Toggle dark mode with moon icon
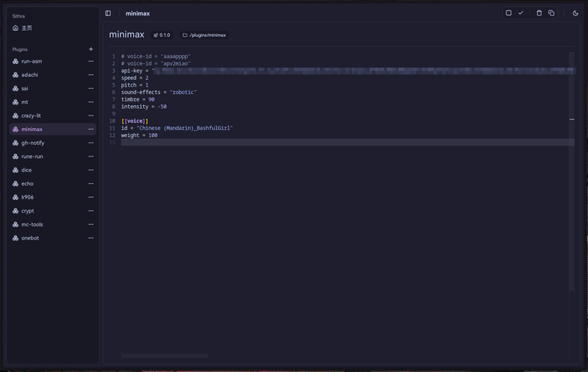The height and width of the screenshot is (372, 588). pyautogui.click(x=576, y=13)
